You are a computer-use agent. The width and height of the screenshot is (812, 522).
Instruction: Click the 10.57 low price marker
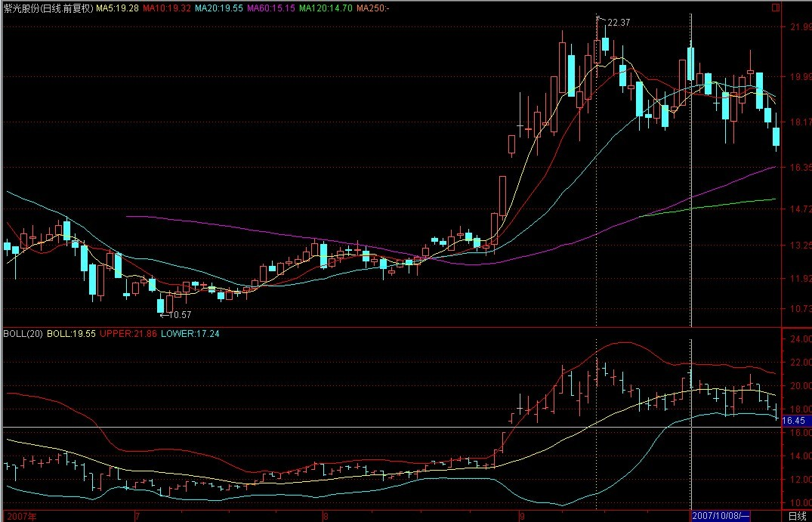pyautogui.click(x=180, y=315)
